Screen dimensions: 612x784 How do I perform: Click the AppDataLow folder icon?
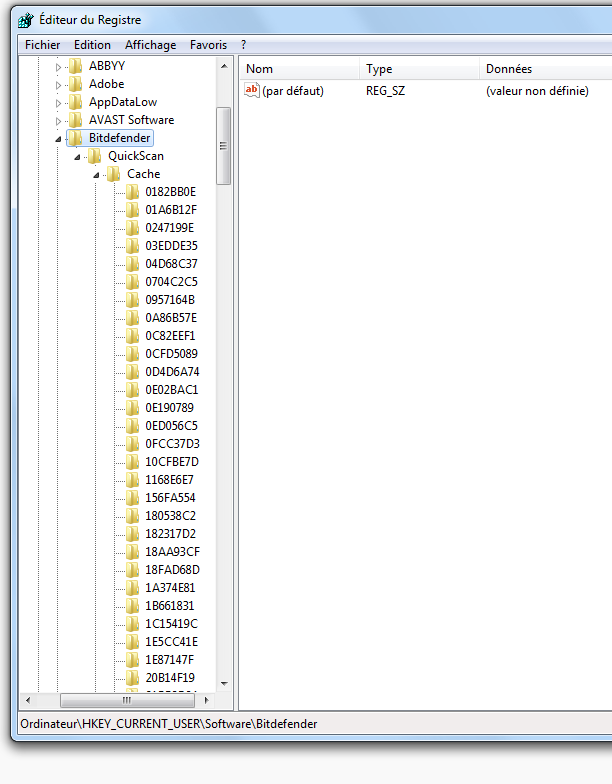(76, 102)
